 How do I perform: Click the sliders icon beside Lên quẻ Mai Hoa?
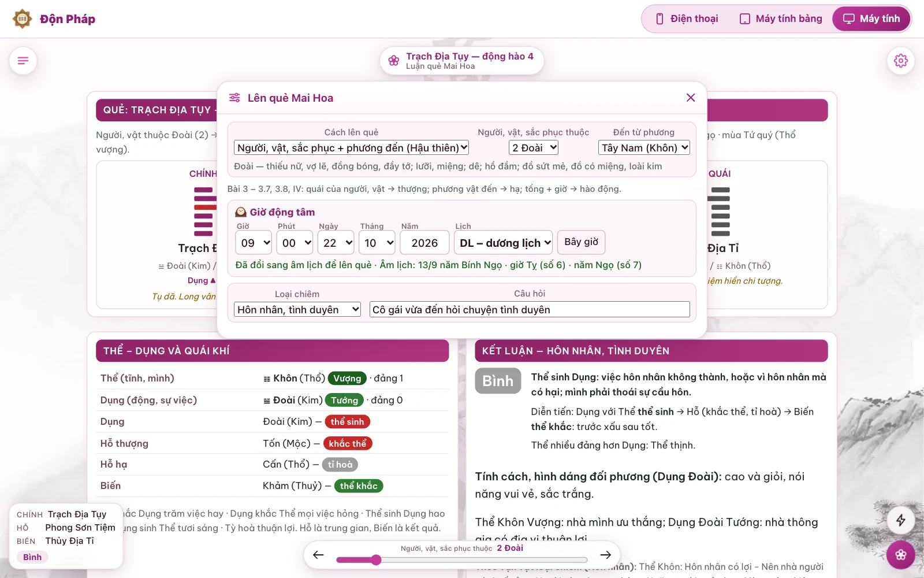click(x=234, y=98)
